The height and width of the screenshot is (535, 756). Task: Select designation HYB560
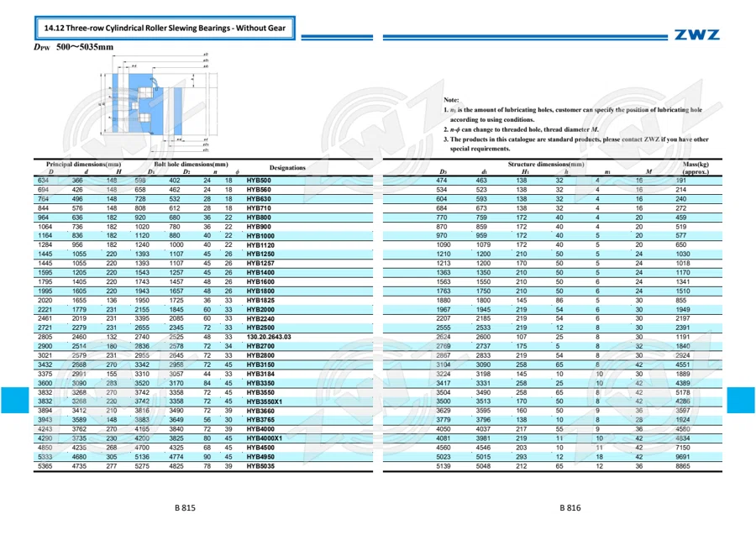coord(259,190)
